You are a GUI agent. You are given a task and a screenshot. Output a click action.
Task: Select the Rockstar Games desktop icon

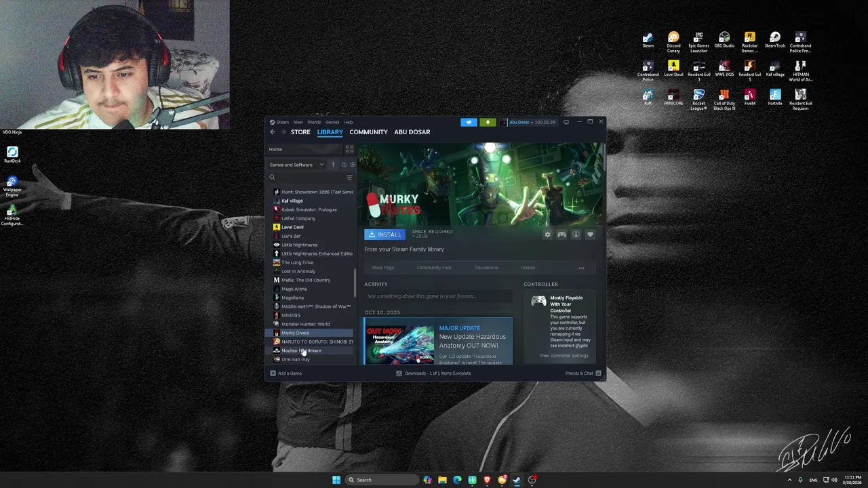pyautogui.click(x=749, y=43)
